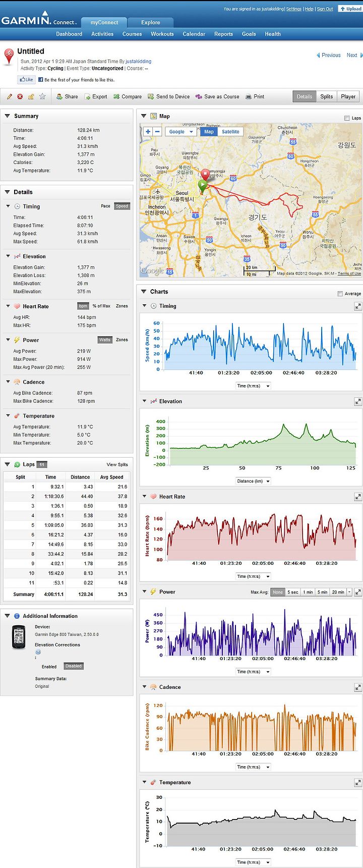Open Heart Rate chart time axis dropdown

[254, 576]
